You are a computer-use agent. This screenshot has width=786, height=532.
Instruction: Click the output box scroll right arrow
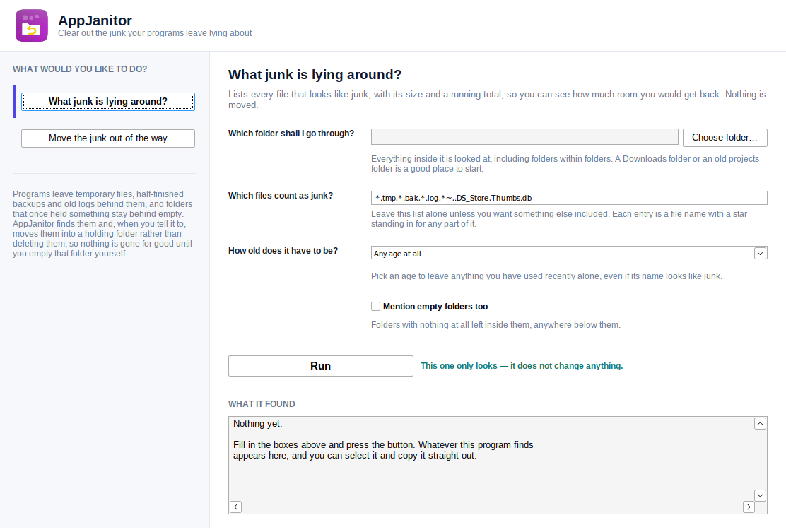749,507
